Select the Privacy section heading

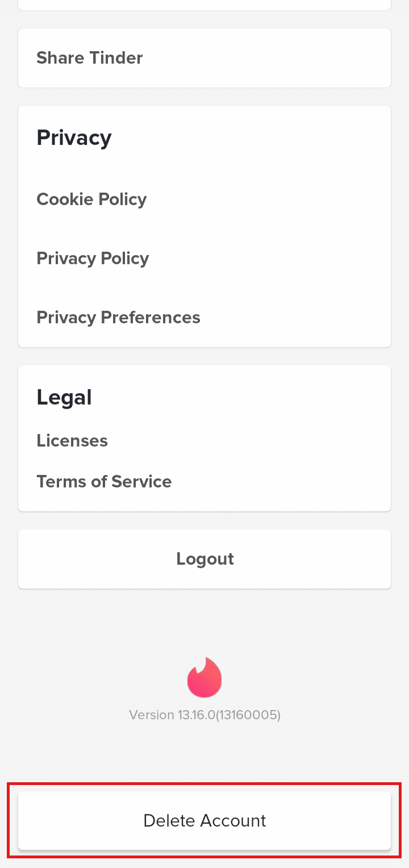tap(74, 138)
